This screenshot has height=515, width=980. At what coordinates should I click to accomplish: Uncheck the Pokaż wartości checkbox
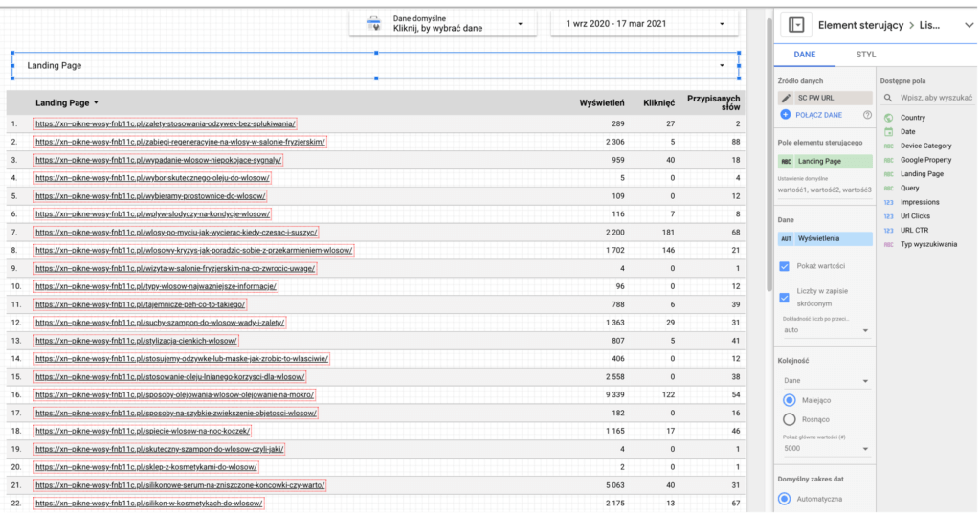point(786,266)
